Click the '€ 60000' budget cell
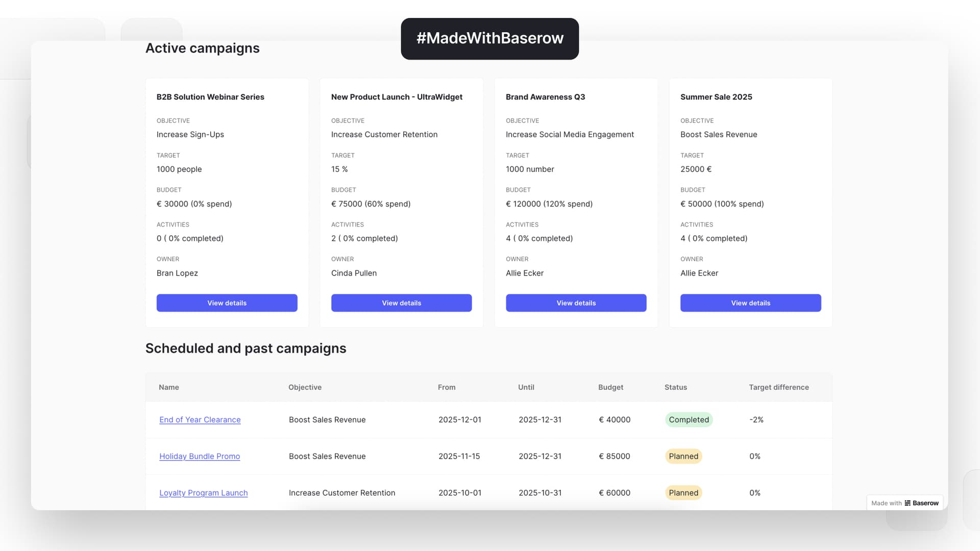980x551 pixels. click(615, 493)
